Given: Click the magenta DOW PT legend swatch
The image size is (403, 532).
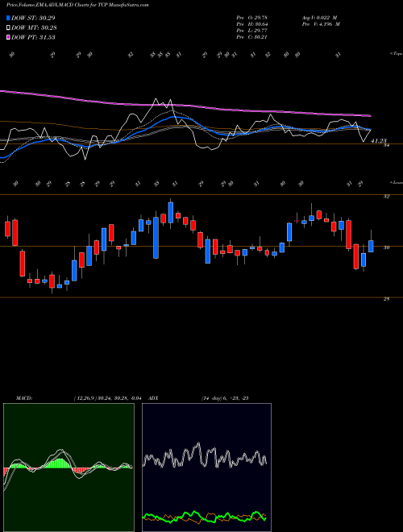Looking at the screenshot, I should point(9,37).
